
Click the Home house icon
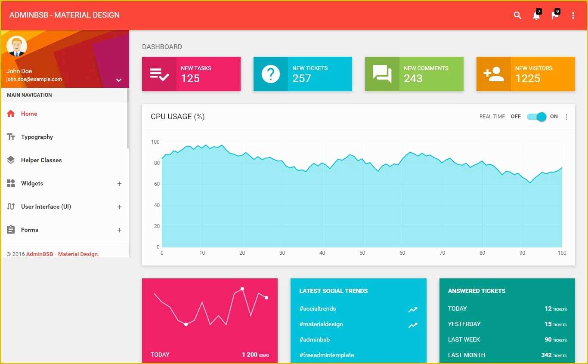coord(11,114)
